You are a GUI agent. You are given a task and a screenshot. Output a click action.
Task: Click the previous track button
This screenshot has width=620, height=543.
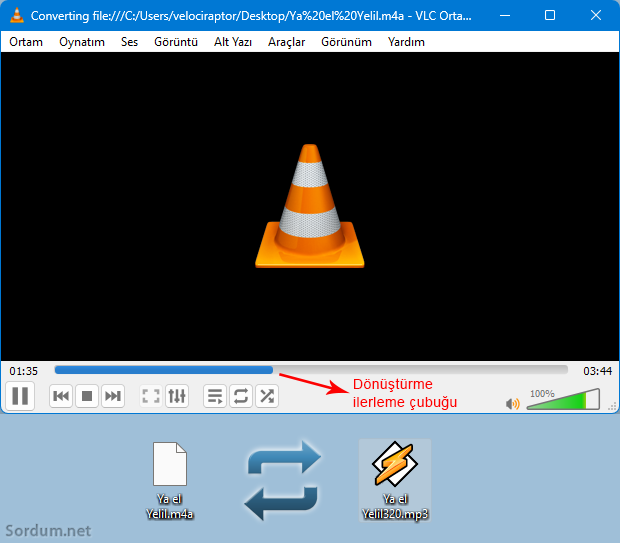(61, 396)
